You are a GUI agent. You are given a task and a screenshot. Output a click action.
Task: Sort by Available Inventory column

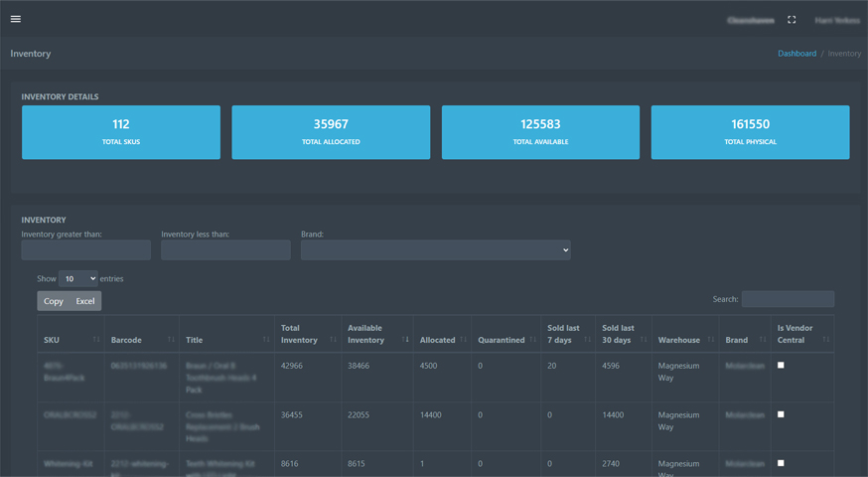point(375,334)
